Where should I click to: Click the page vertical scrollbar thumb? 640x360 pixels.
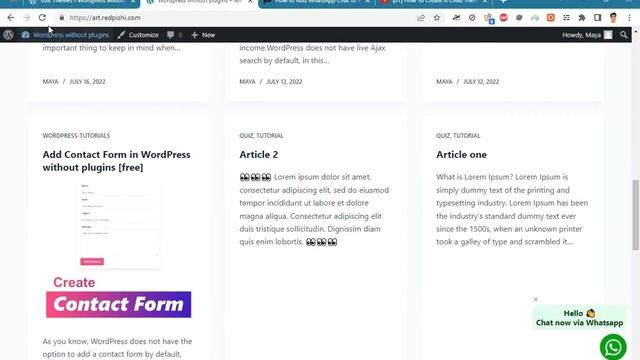point(636,214)
